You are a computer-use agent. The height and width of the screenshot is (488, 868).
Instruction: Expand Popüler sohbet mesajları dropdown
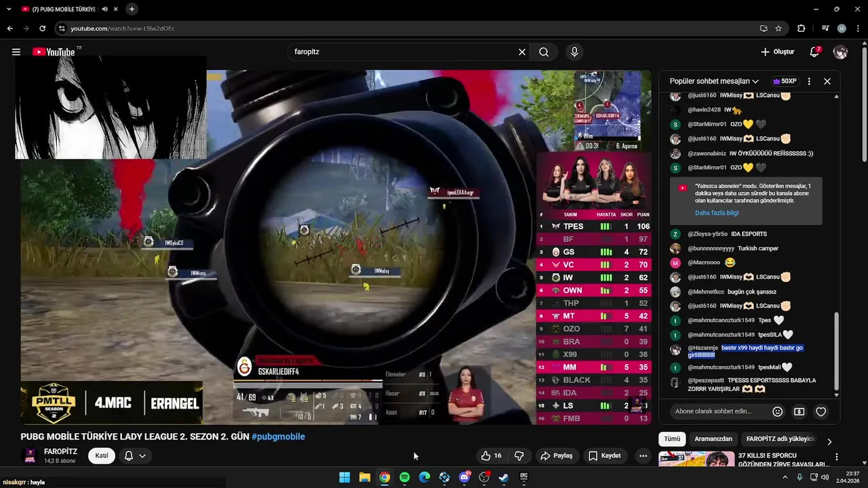(714, 81)
